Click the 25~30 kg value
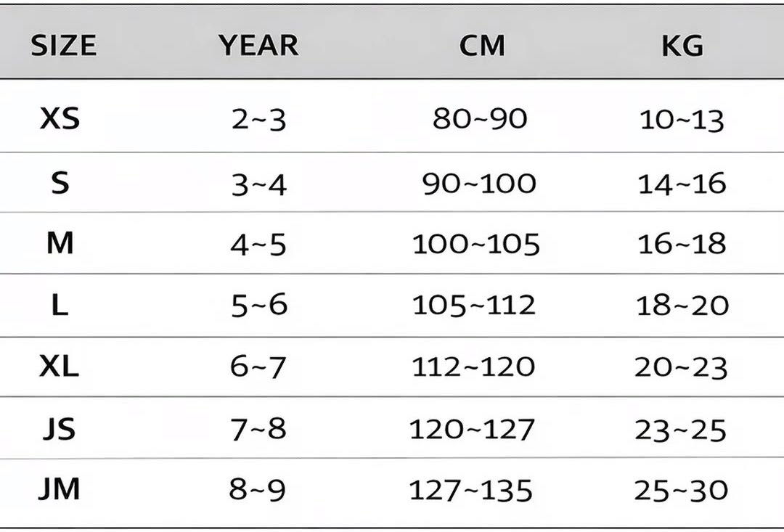The width and height of the screenshot is (784, 532). tap(681, 491)
